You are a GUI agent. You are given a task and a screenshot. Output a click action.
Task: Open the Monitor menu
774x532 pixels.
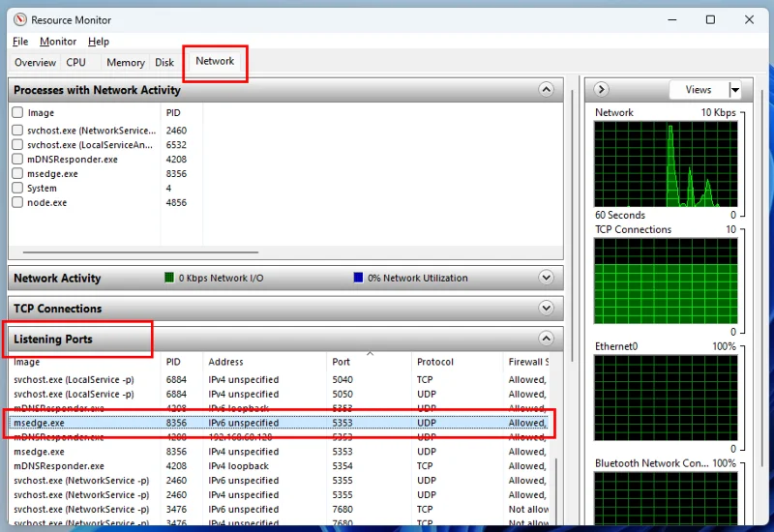58,42
